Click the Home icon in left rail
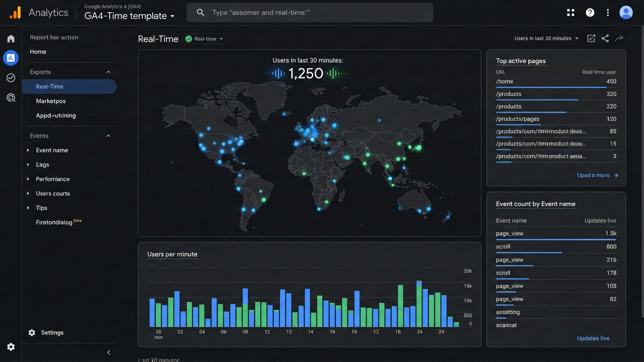Screen dimensions: 644x362 tap(11, 39)
